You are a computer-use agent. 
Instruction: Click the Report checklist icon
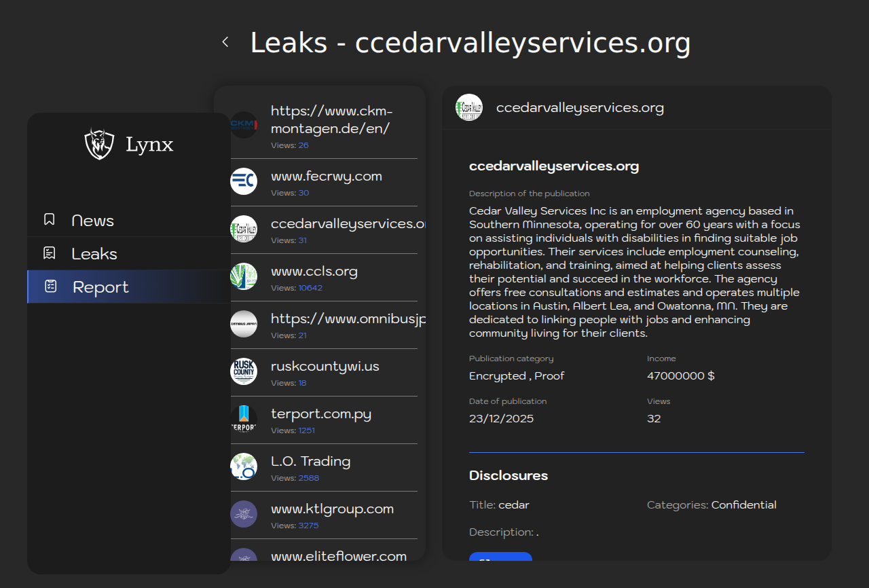point(51,287)
